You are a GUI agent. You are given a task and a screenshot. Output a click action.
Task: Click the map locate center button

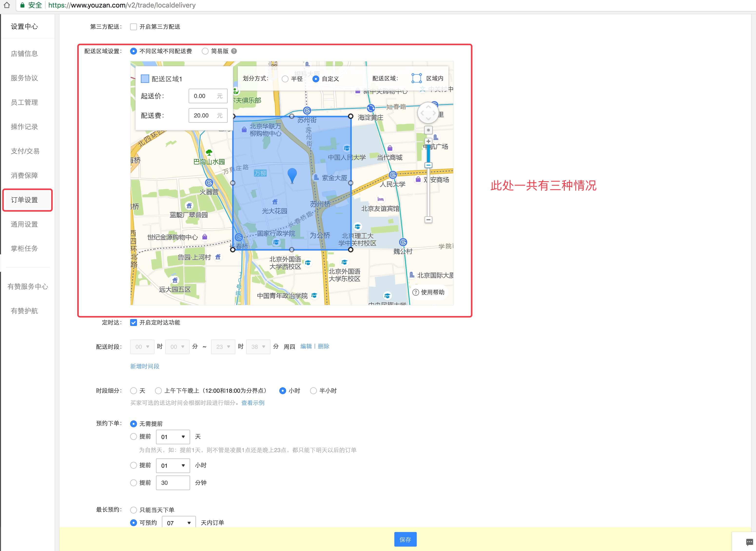pyautogui.click(x=428, y=130)
